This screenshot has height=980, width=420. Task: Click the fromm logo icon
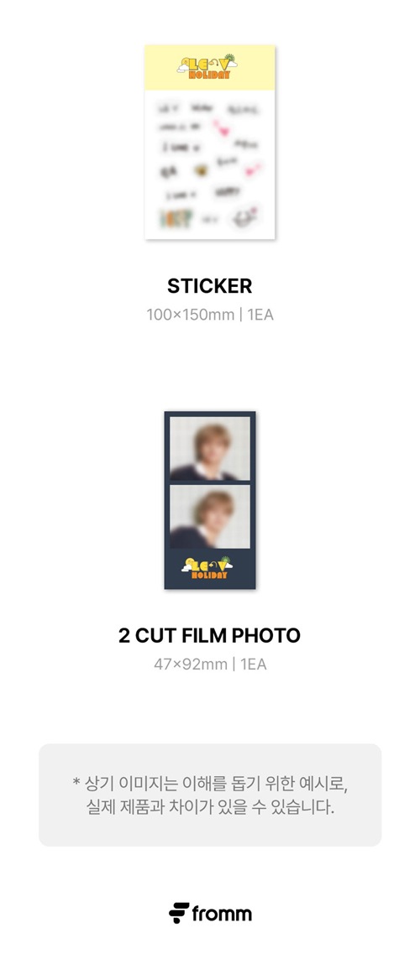pos(179,913)
